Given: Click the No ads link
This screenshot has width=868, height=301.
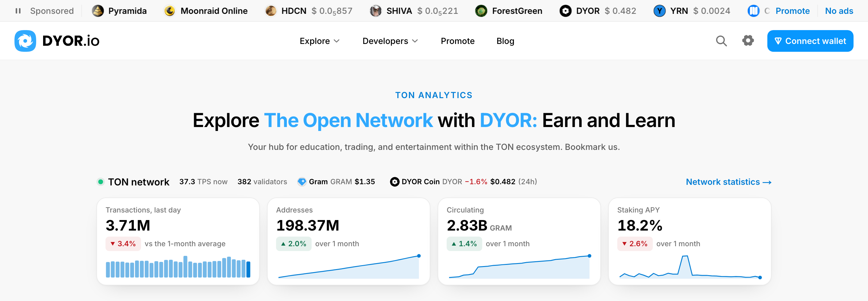Looking at the screenshot, I should point(839,11).
